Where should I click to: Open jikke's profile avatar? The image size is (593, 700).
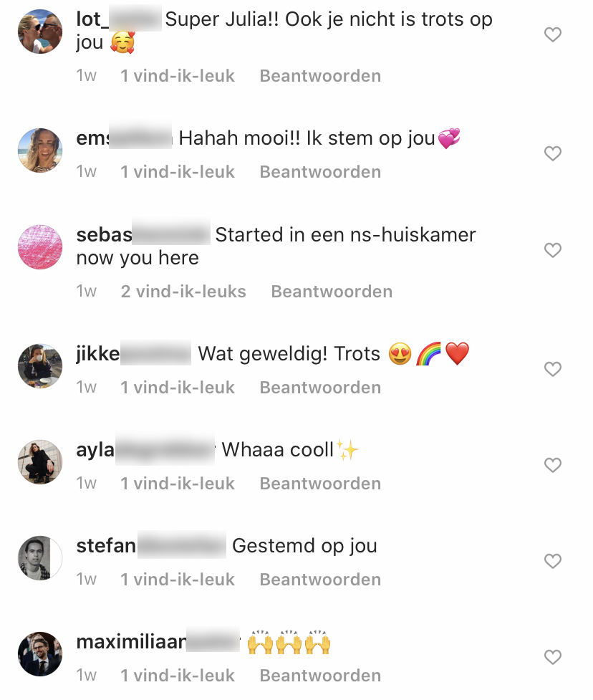[40, 366]
